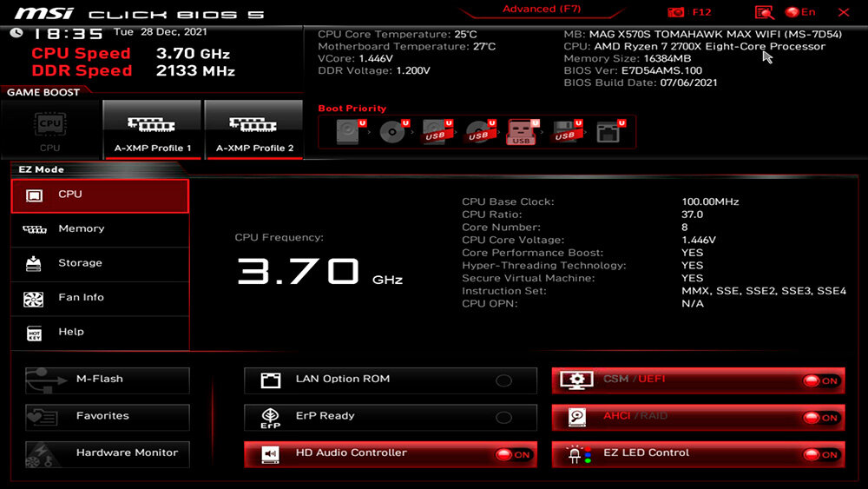The height and width of the screenshot is (489, 868).
Task: Click the 18:35 system time
Action: point(68,35)
